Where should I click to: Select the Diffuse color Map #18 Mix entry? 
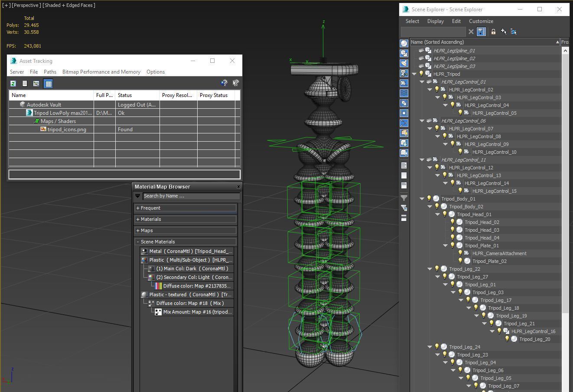tap(190, 303)
